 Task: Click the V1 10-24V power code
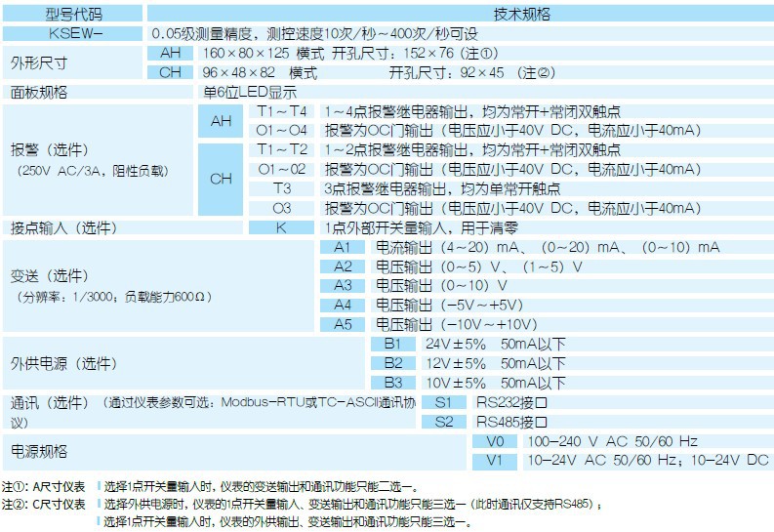pyautogui.click(x=495, y=460)
